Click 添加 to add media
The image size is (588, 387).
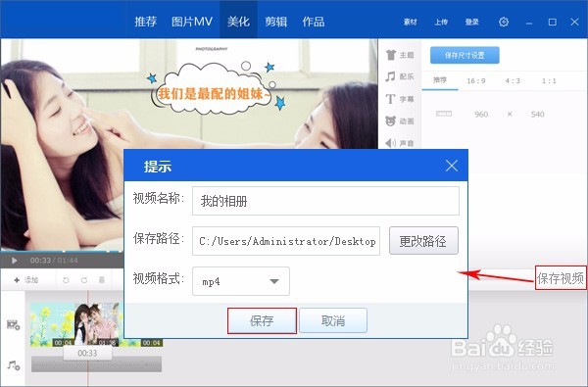click(25, 280)
